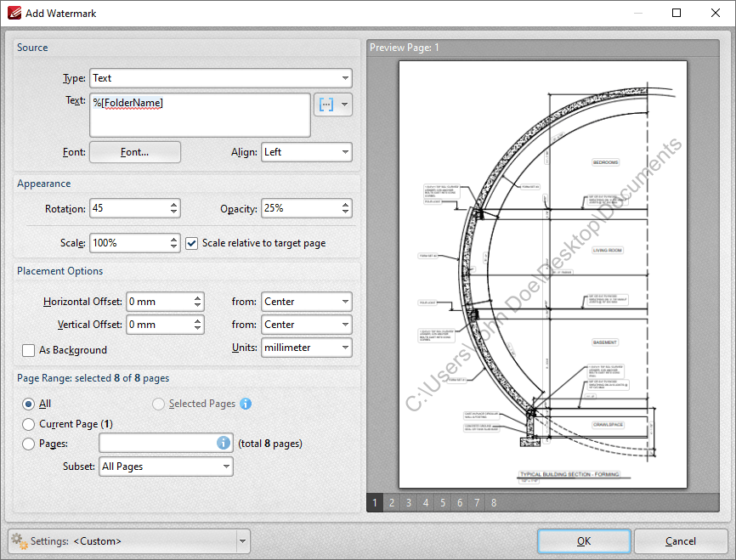The width and height of the screenshot is (736, 560).
Task: Open the Align dropdown
Action: tap(307, 152)
